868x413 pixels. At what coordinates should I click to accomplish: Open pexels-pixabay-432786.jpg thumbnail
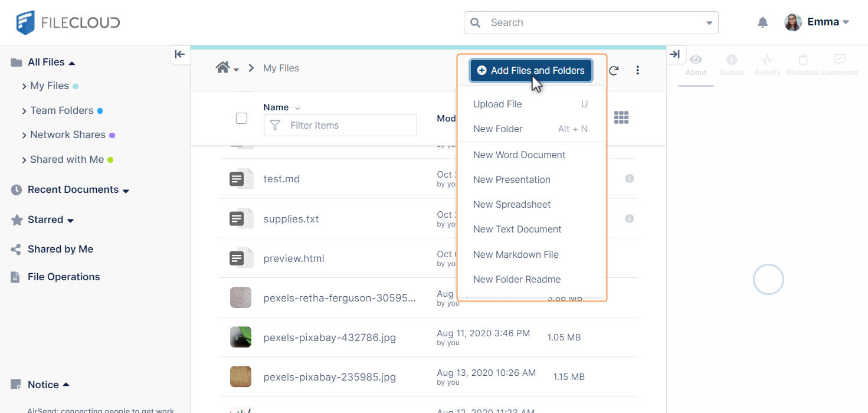(241, 337)
